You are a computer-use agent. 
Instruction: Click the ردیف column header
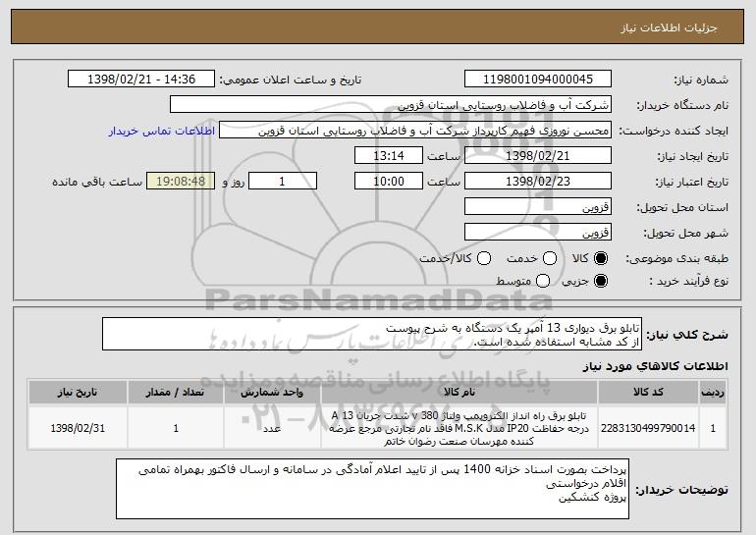pos(713,393)
